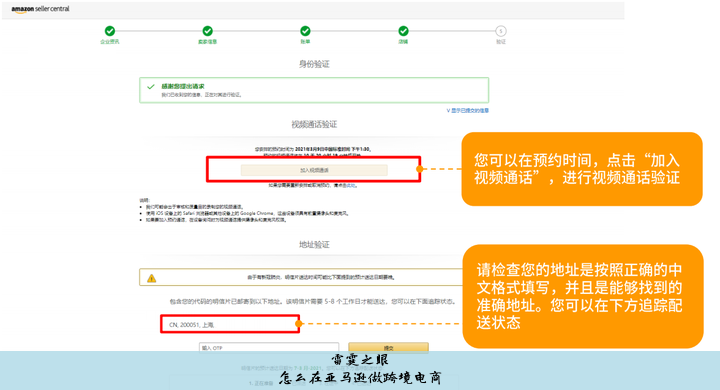Open the 此处 reschedule link
The image size is (720, 390).
point(351,186)
